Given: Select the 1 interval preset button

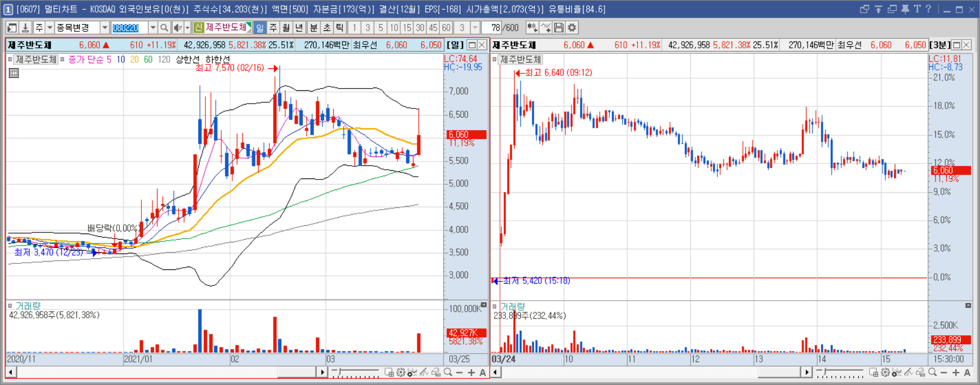Looking at the screenshot, I should click(x=355, y=28).
